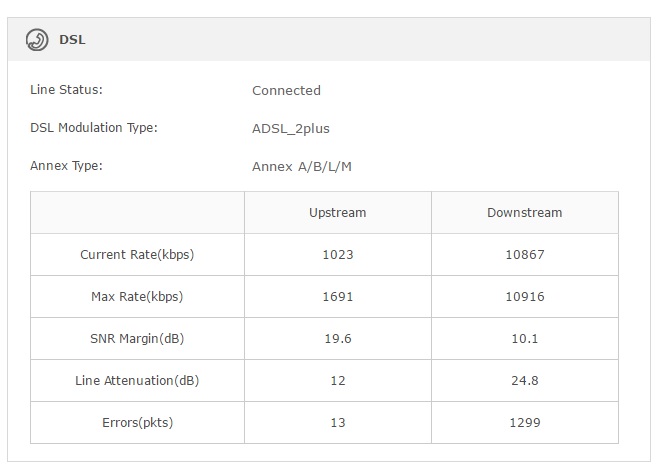Click the Annex A/B/L/M value
Image resolution: width=664 pixels, height=472 pixels.
tap(302, 167)
